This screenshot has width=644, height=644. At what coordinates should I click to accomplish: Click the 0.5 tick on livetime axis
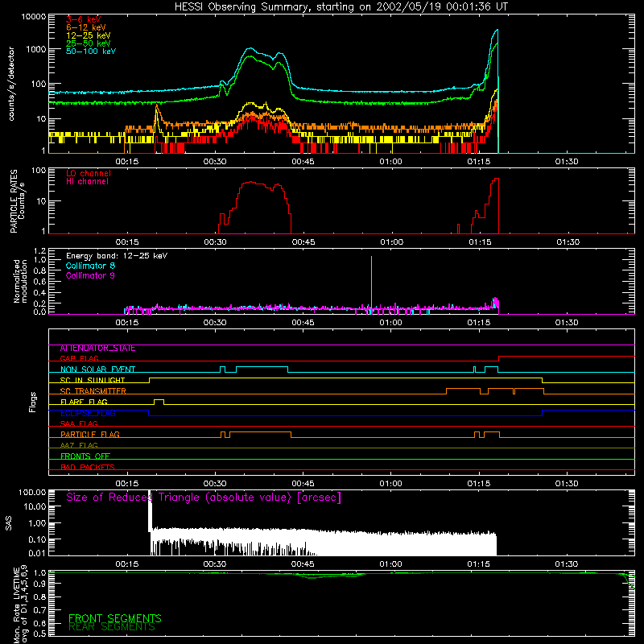[40, 634]
